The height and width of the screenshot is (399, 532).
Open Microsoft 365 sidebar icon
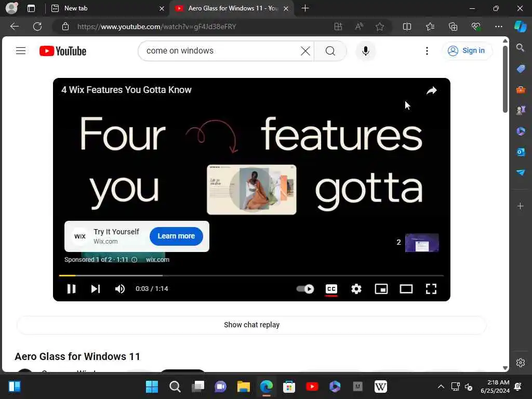point(521,131)
